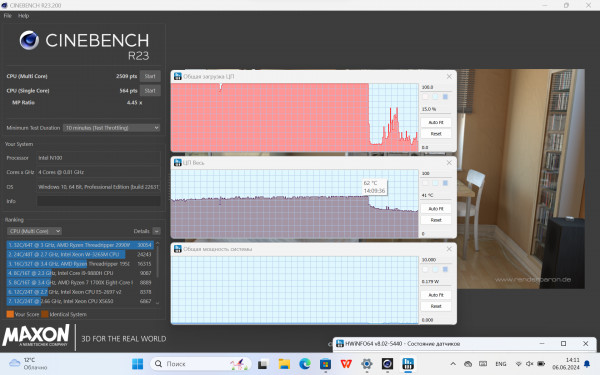This screenshot has height=375, width=600.
Task: Select the blue color swatch in CPU load graph
Action: [x=445, y=97]
